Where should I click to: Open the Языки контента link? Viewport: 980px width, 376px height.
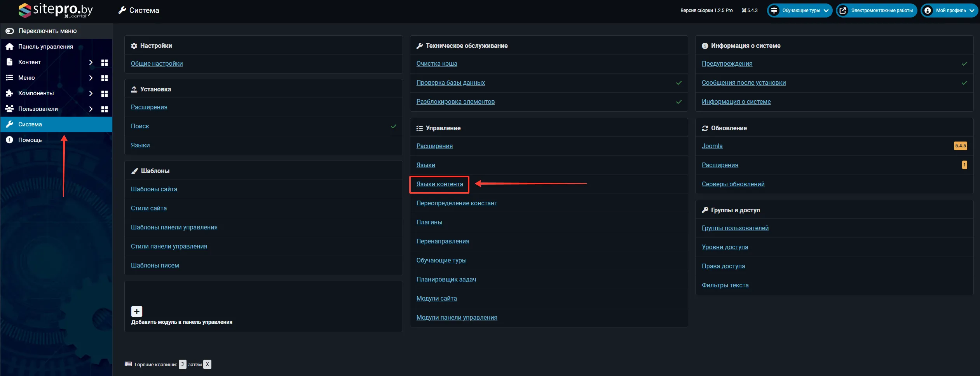click(439, 184)
